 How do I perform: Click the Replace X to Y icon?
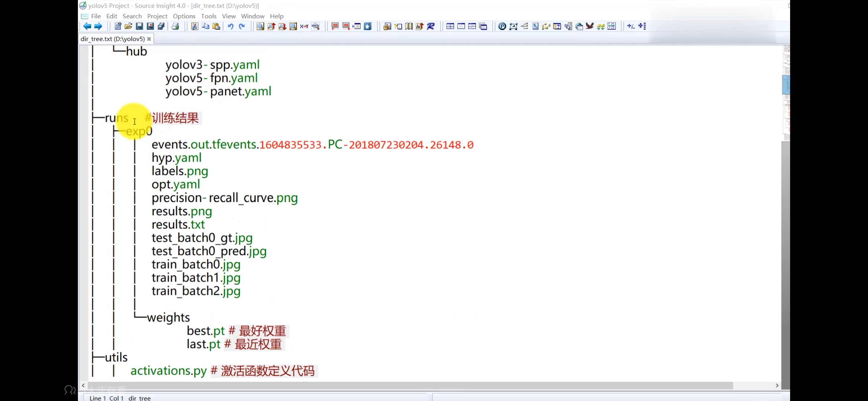304,26
